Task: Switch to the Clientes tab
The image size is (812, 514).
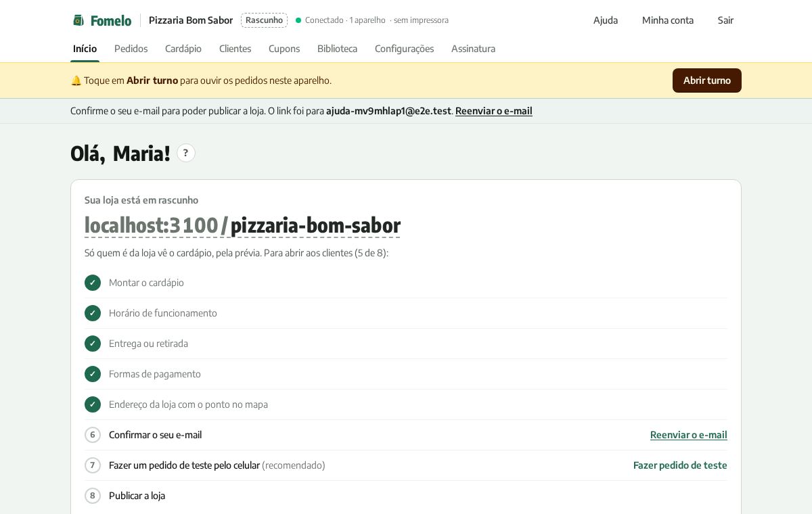Action: [x=235, y=49]
